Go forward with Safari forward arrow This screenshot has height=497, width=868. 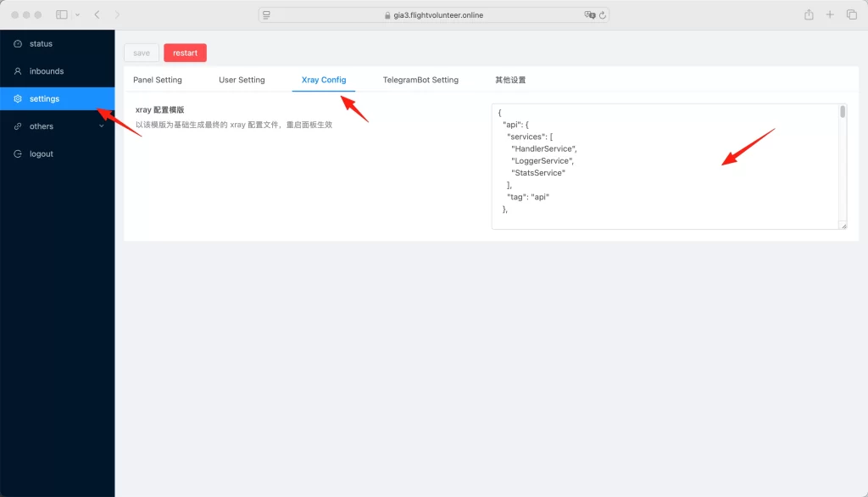tap(117, 15)
